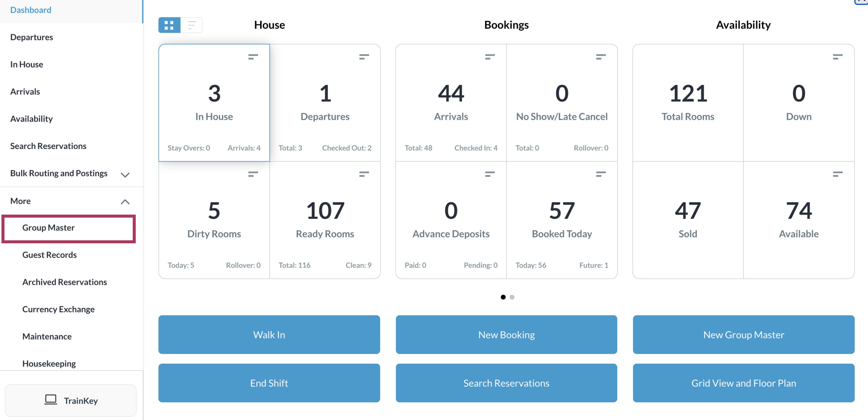
Task: Click the Walk In button
Action: click(269, 334)
